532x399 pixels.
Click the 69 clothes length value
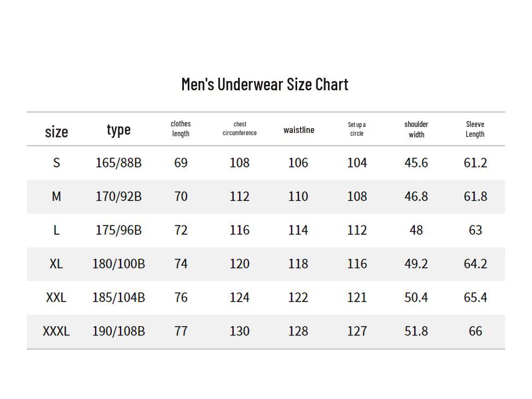[181, 163]
